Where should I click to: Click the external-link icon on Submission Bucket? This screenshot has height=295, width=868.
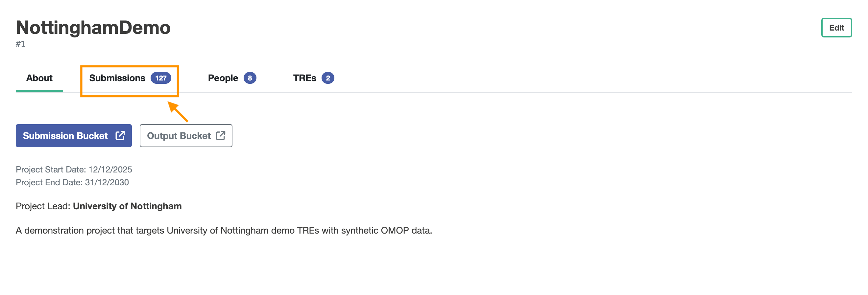pyautogui.click(x=120, y=135)
